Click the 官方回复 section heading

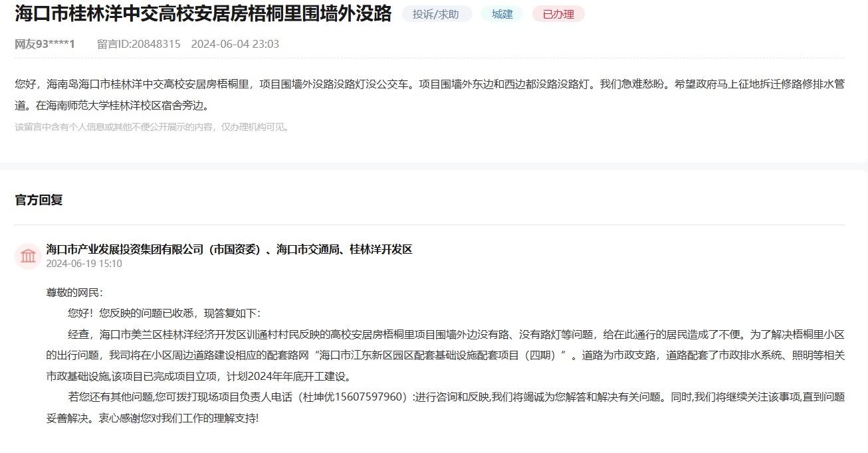coord(39,200)
